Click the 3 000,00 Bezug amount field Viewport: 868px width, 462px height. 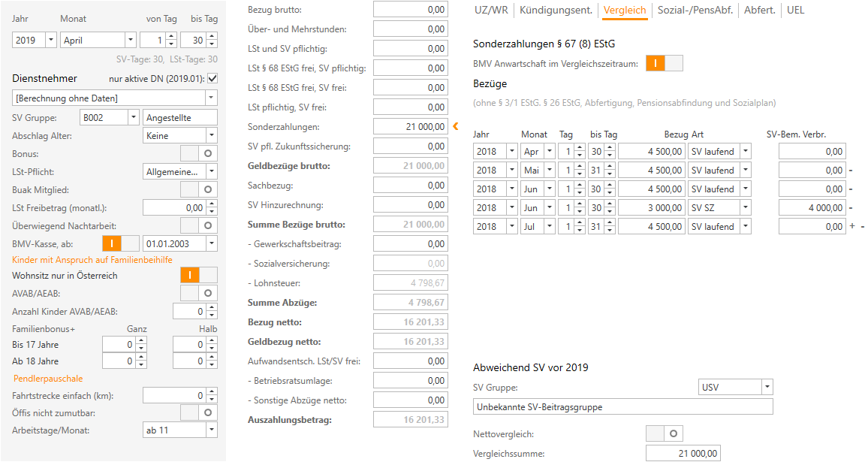pos(652,208)
